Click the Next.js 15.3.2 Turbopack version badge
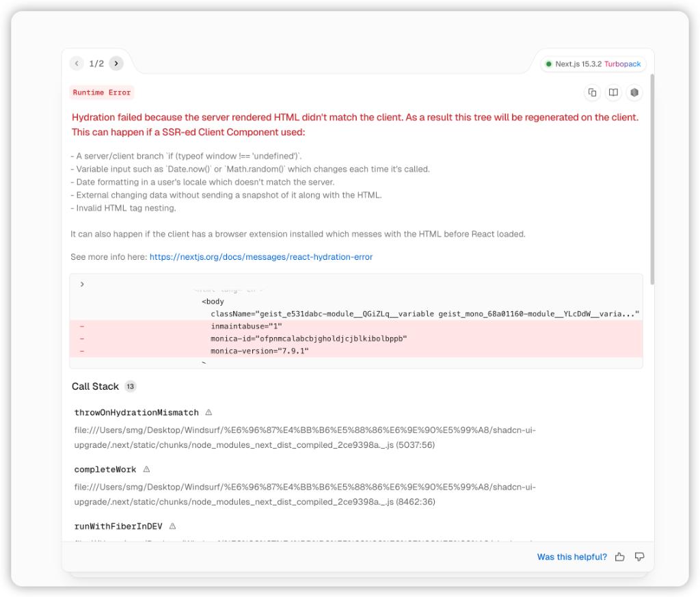 (593, 64)
